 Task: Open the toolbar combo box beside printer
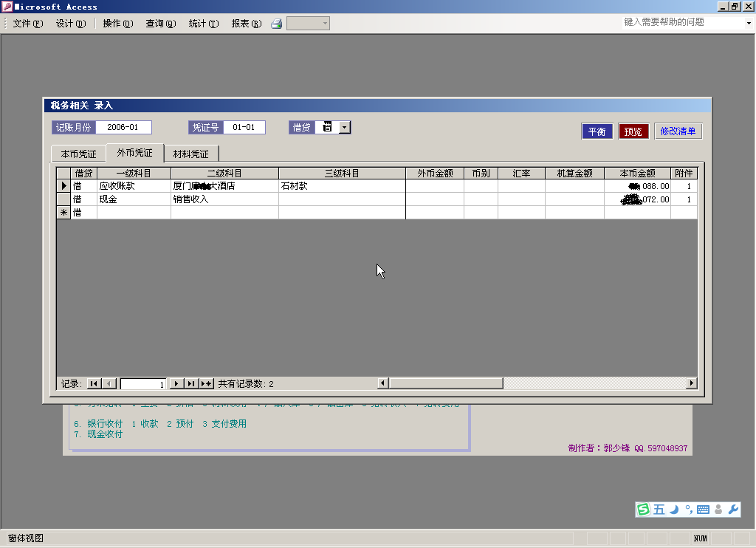[x=324, y=24]
